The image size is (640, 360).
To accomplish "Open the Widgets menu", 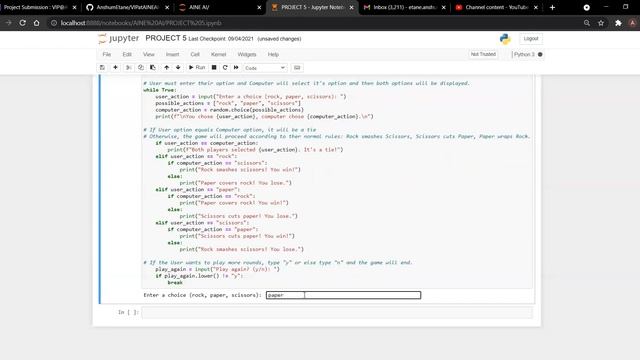I will (x=247, y=54).
